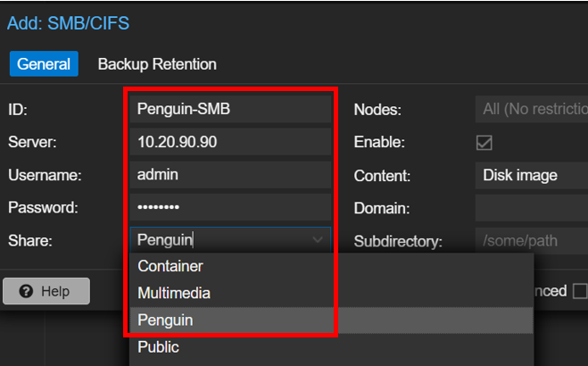Choose Container from the share list
The image size is (588, 366).
[170, 266]
